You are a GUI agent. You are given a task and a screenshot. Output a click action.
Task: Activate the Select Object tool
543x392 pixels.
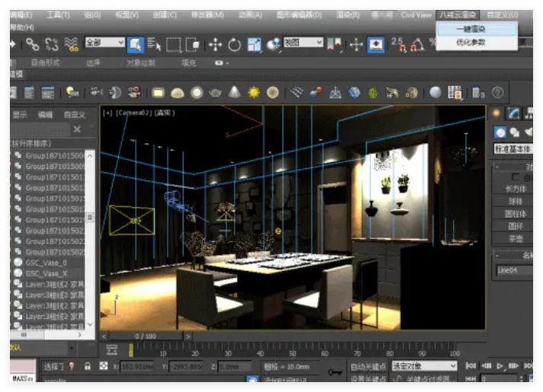tap(136, 45)
